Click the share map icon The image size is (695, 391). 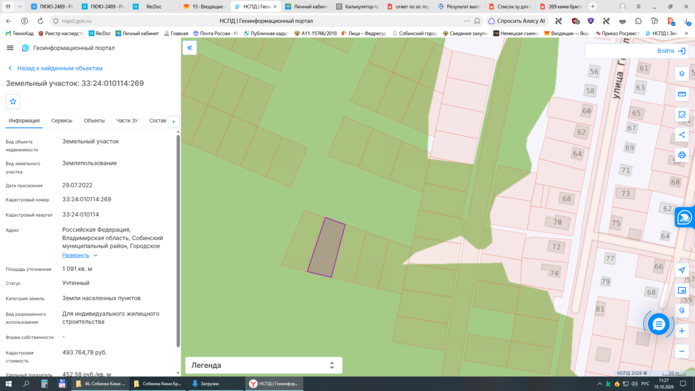682,135
